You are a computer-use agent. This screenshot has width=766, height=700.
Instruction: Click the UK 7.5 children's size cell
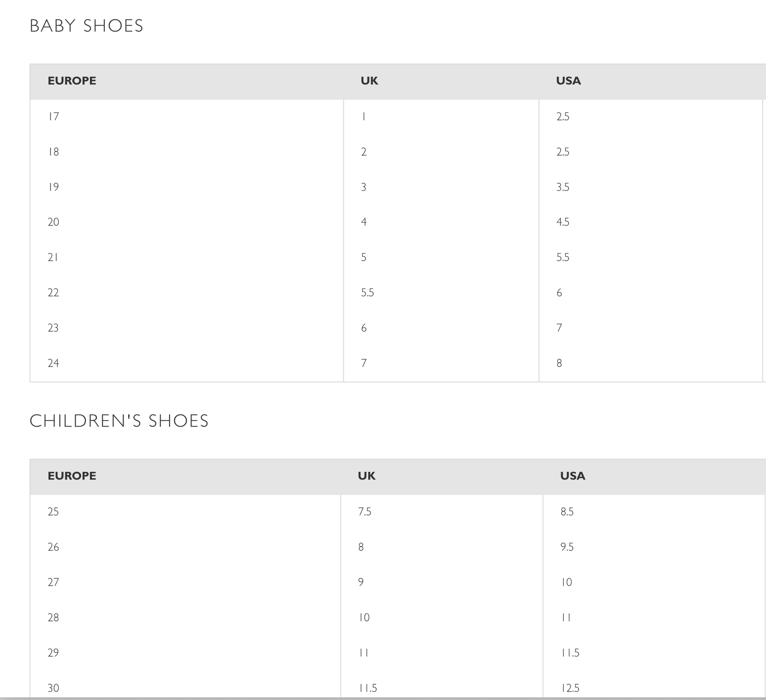tap(365, 512)
